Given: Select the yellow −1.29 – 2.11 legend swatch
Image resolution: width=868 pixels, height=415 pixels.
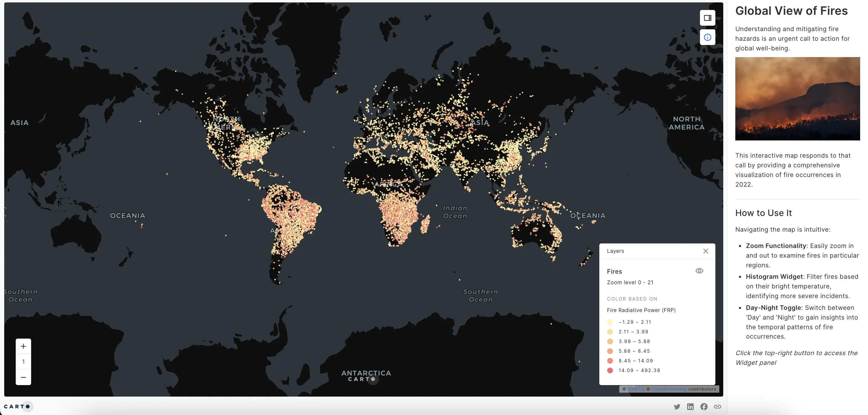Looking at the screenshot, I should [x=611, y=322].
